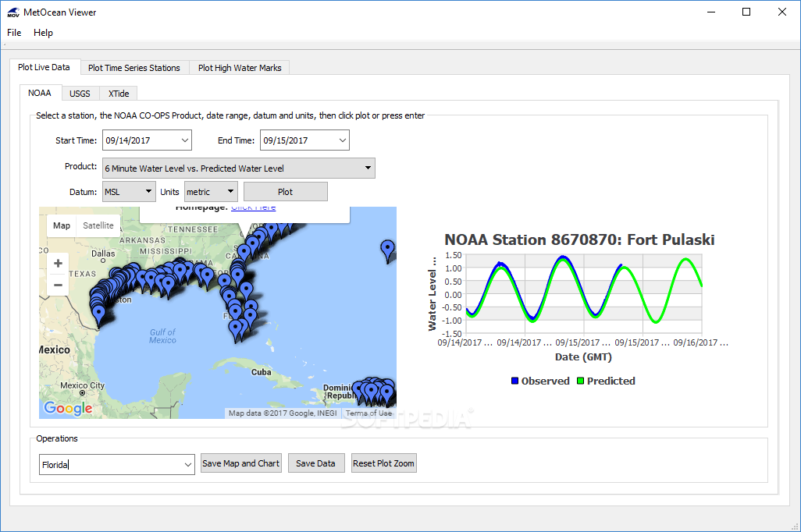Click the Predicted legend label
Viewport: 801px width, 532px height.
coord(611,381)
